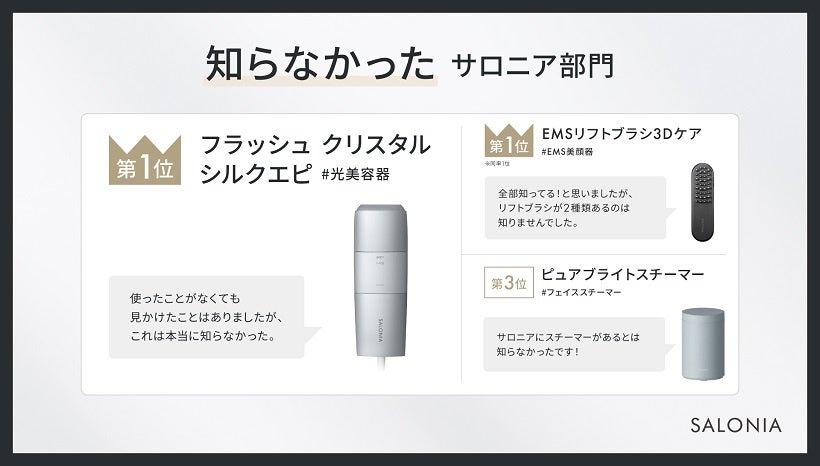Click the black EMS lift brush image

coord(702,202)
